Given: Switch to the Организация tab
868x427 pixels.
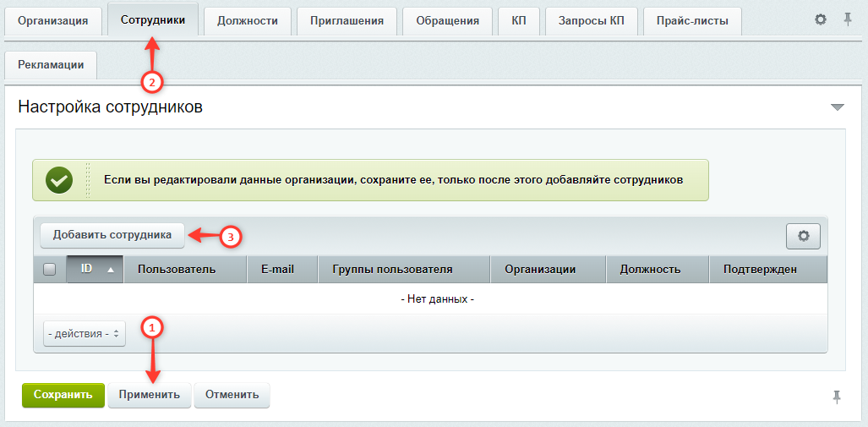Looking at the screenshot, I should tap(53, 22).
